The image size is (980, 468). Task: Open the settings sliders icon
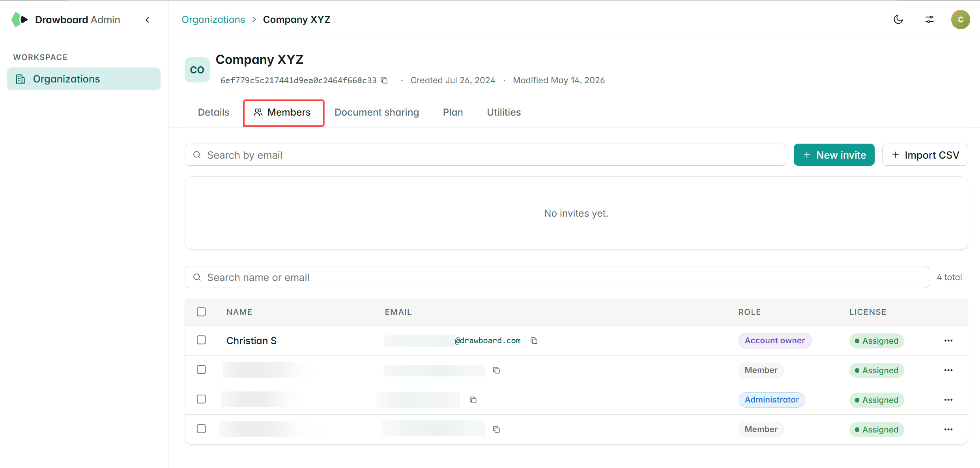(930, 19)
